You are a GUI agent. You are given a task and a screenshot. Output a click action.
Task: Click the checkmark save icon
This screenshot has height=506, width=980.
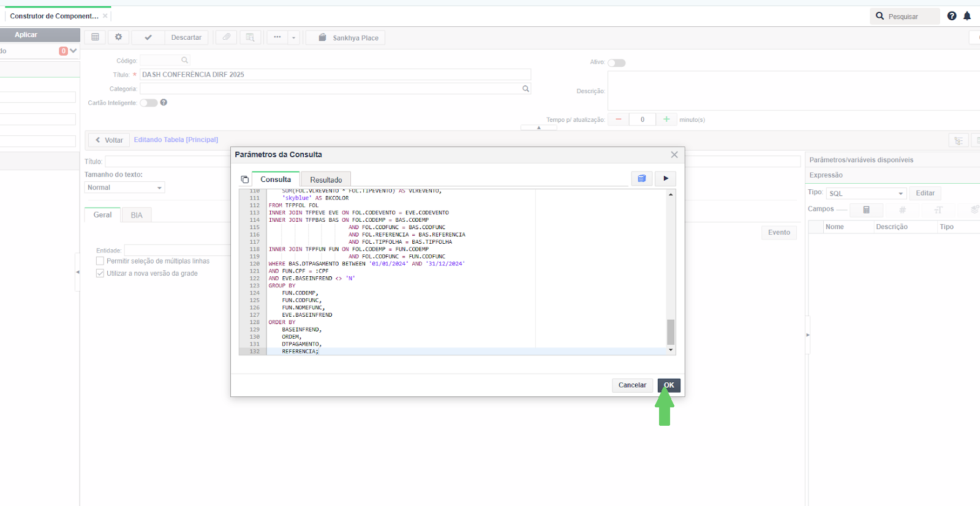pyautogui.click(x=148, y=37)
